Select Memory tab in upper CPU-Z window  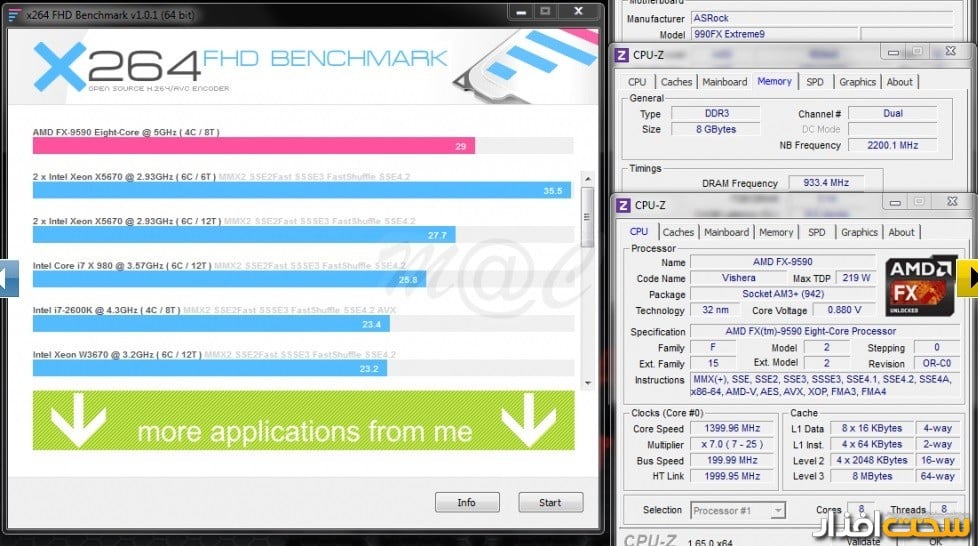(x=774, y=81)
